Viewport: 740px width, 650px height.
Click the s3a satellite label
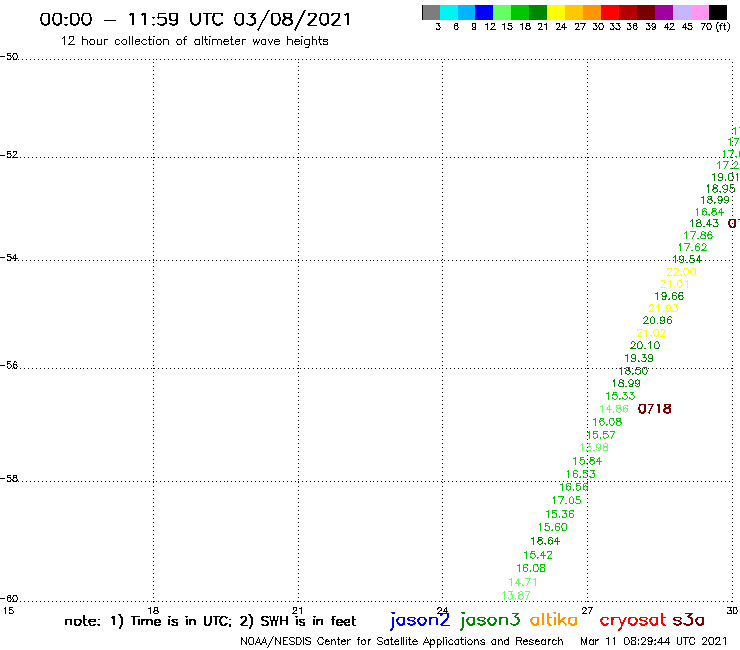pos(689,620)
